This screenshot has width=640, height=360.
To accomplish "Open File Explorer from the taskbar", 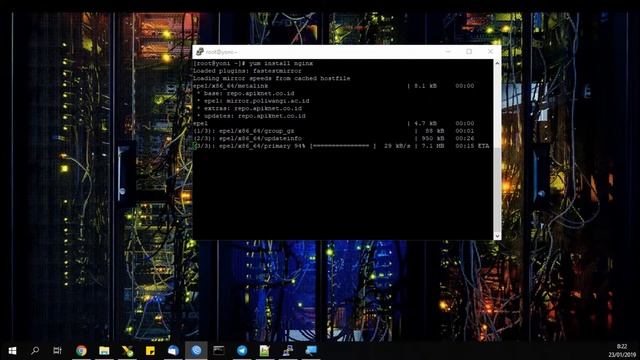I will point(104,351).
